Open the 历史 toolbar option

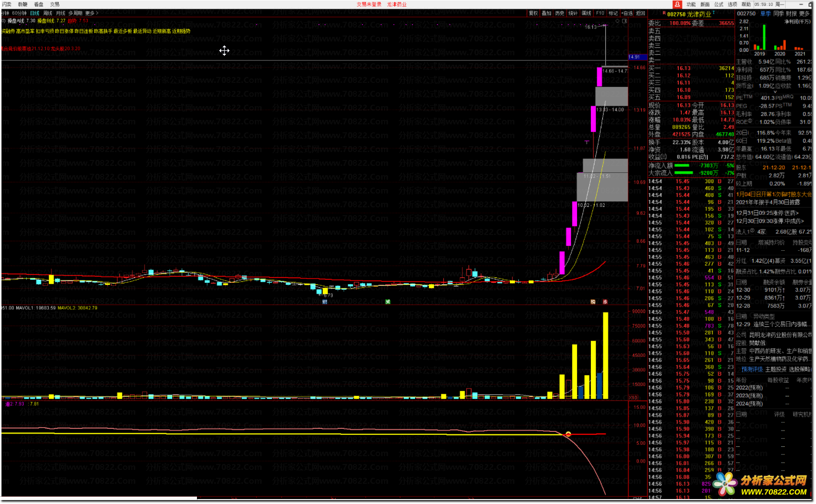pos(560,13)
